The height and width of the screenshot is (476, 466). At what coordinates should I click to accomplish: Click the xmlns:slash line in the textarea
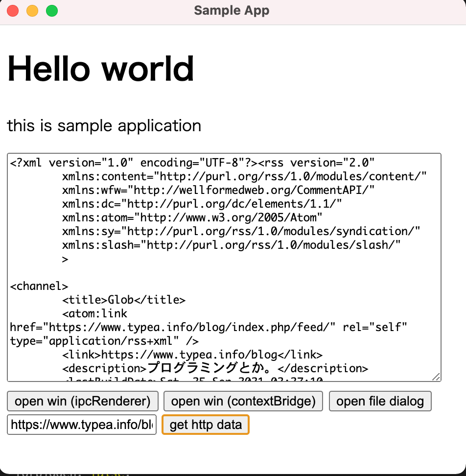(231, 245)
